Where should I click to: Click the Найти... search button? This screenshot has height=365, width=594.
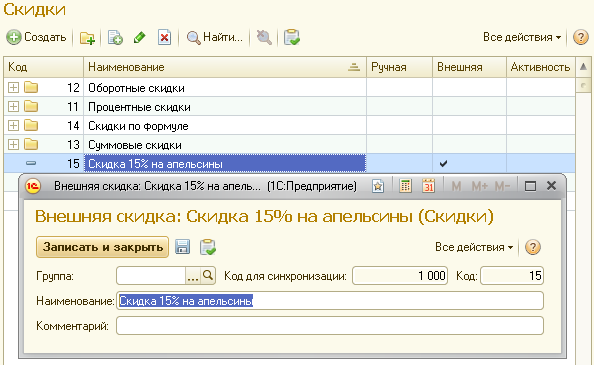[x=214, y=37]
